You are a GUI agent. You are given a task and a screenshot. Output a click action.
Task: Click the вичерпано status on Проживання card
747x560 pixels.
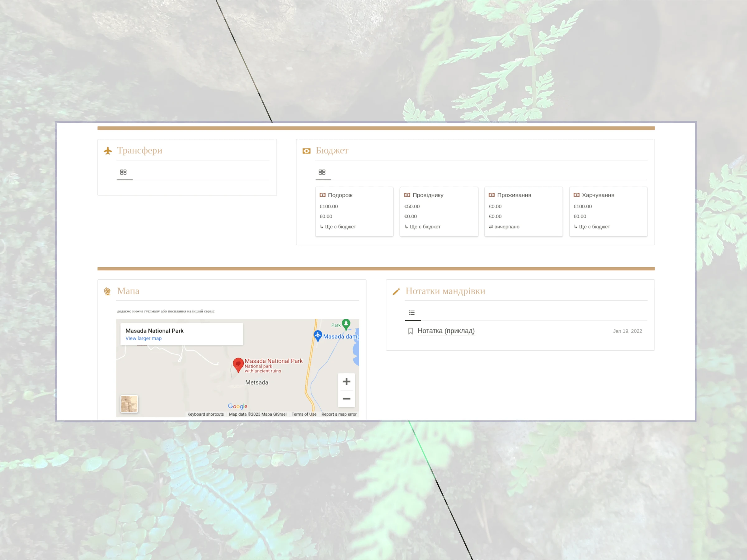pyautogui.click(x=504, y=227)
